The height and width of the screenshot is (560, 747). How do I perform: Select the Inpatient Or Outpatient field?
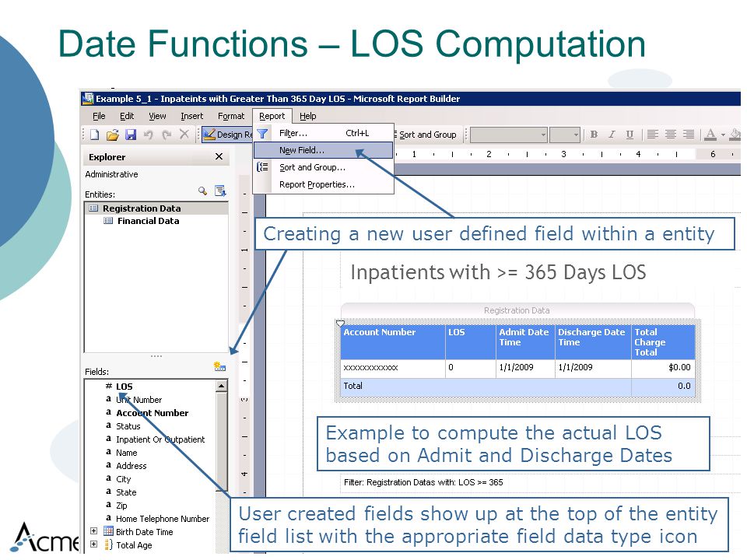160,439
